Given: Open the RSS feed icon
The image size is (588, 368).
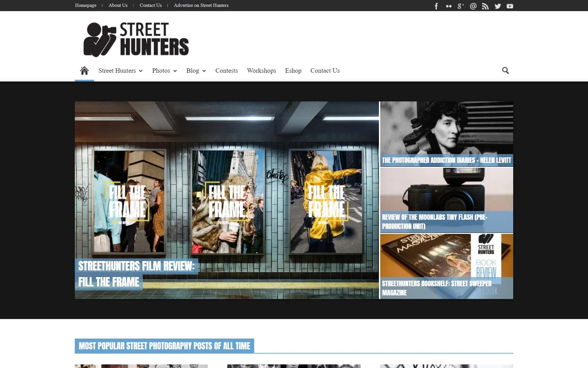Looking at the screenshot, I should coord(485,6).
